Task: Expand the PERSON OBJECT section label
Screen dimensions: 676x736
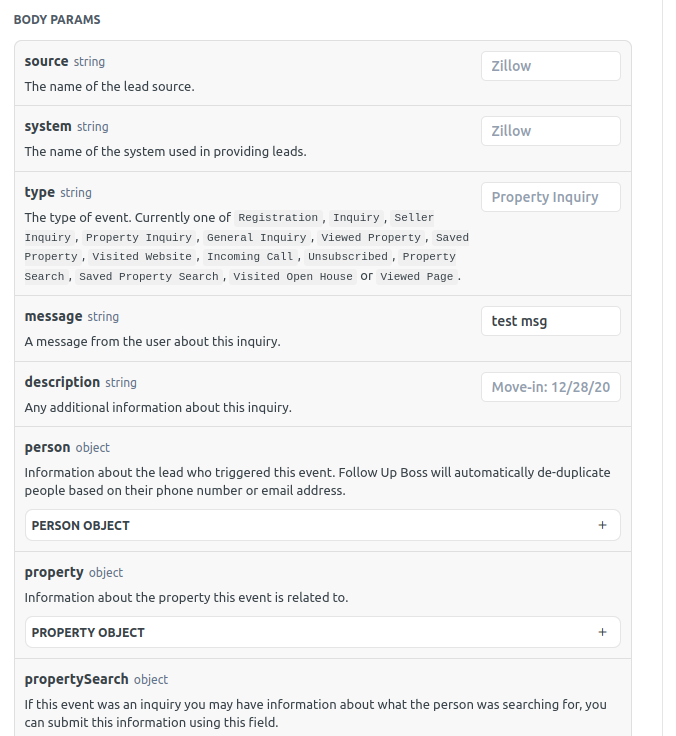Action: click(x=81, y=525)
